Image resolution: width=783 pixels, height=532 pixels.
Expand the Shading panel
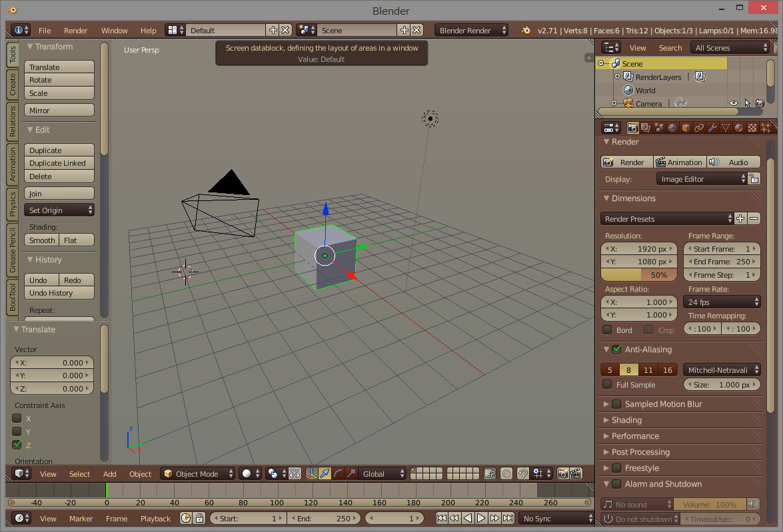(x=626, y=419)
